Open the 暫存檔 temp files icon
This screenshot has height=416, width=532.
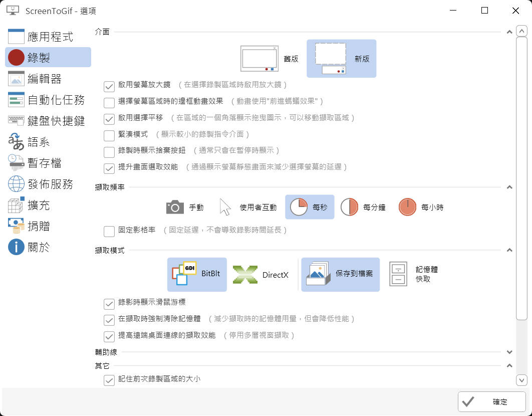click(x=16, y=163)
